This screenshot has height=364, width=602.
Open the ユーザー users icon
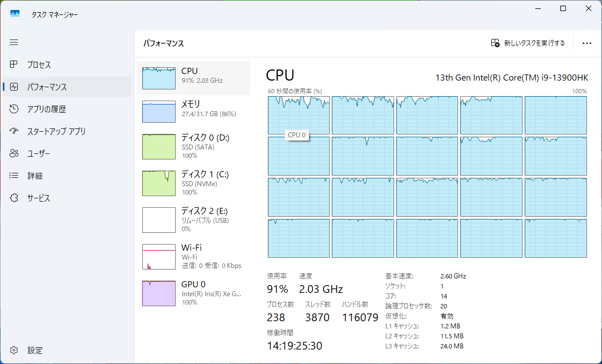(x=14, y=153)
